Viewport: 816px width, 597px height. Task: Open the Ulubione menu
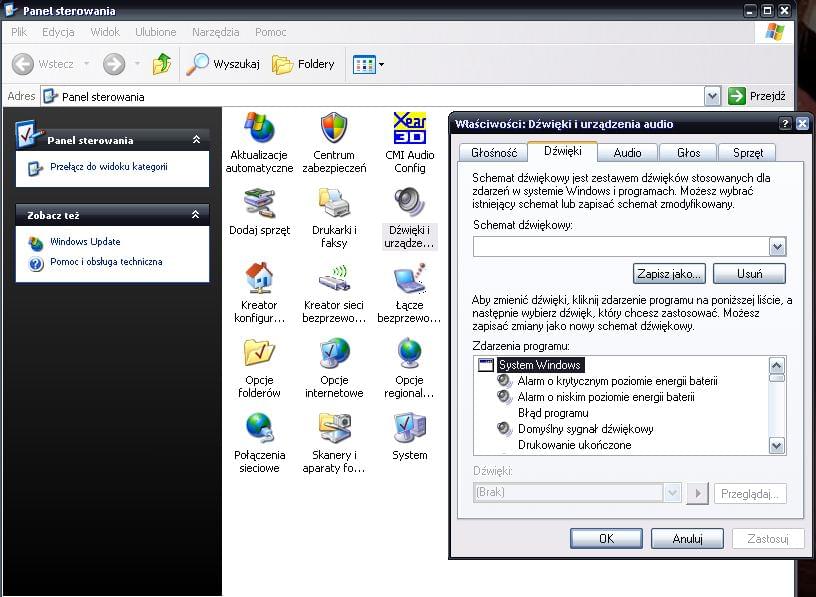pyautogui.click(x=156, y=32)
